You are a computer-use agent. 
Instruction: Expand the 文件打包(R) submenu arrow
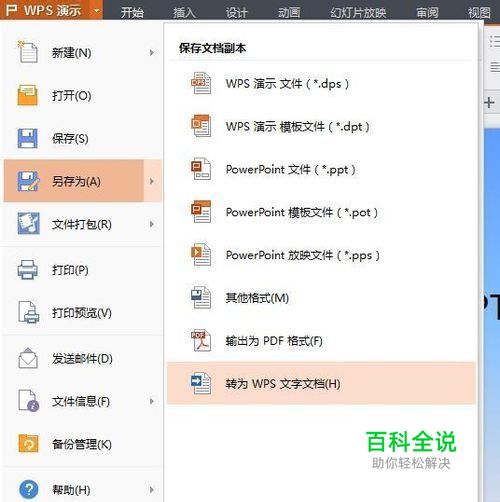(x=152, y=224)
